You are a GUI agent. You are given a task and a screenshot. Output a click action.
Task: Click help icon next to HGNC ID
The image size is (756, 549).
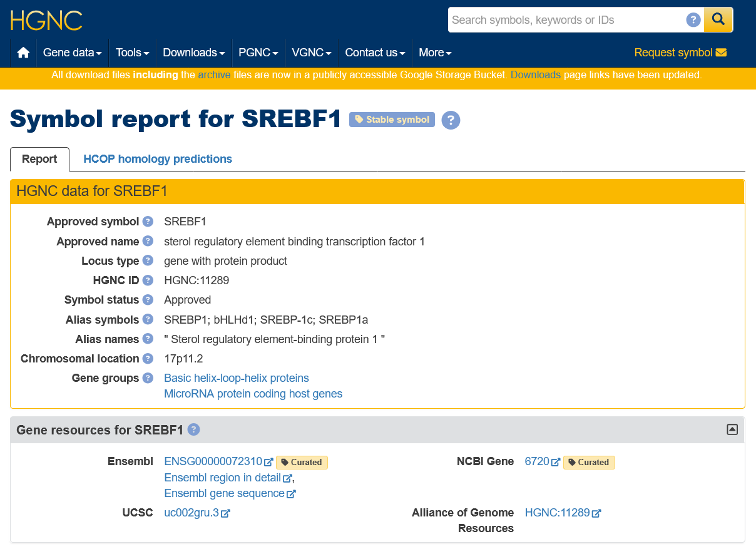(148, 280)
